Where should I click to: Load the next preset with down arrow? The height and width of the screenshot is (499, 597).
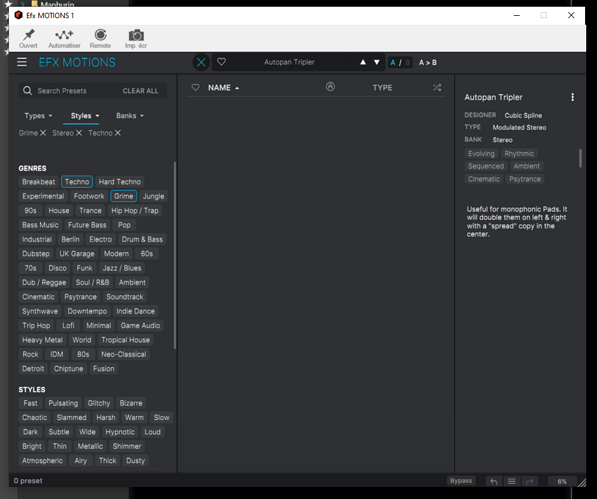tap(377, 62)
